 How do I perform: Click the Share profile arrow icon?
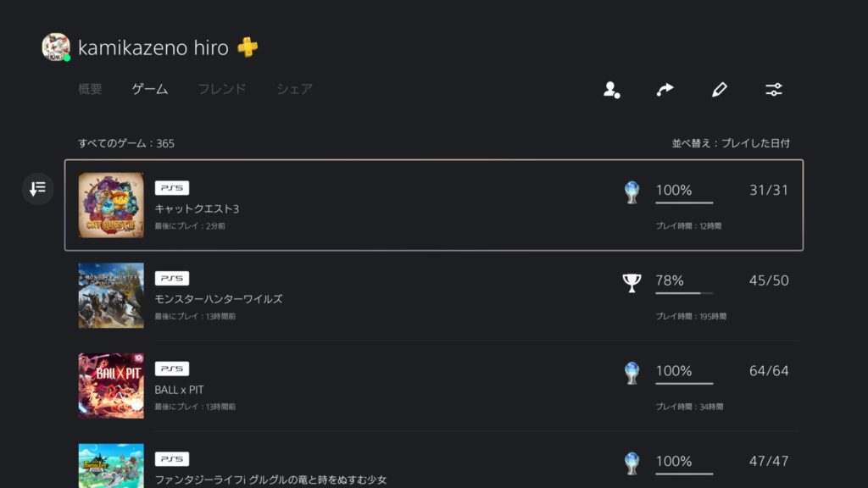[665, 89]
